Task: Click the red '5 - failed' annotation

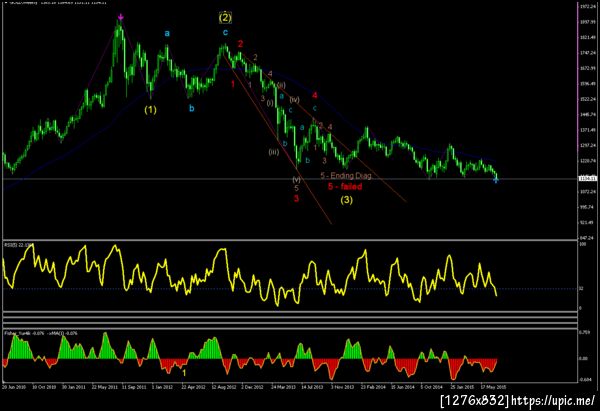Action: [x=345, y=186]
